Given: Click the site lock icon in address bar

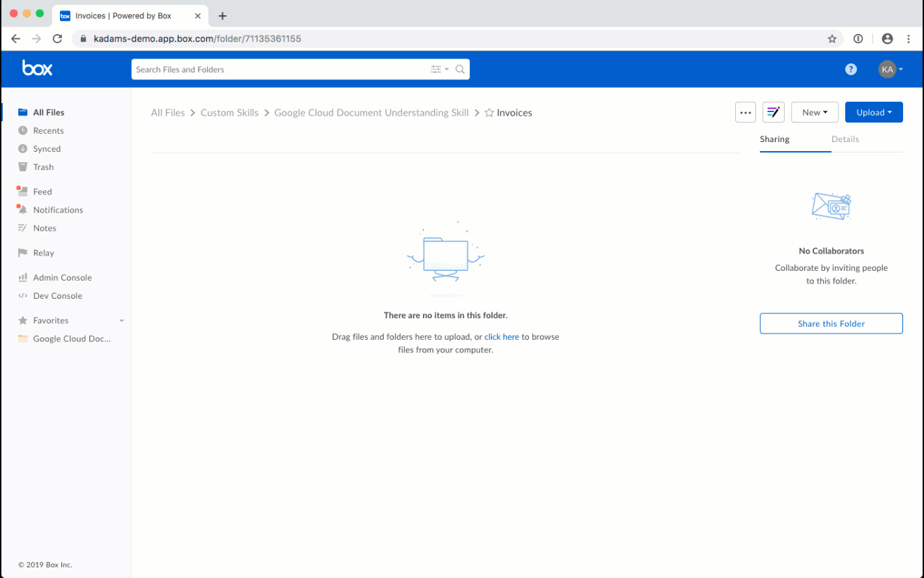Looking at the screenshot, I should pyautogui.click(x=84, y=39).
